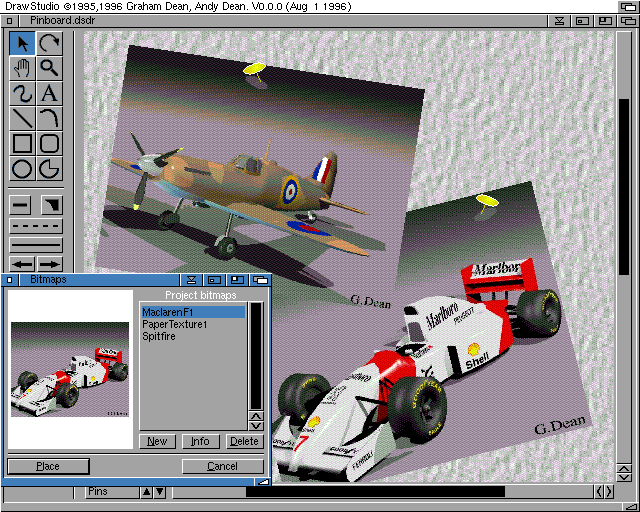Select the rotate tool
The height and width of the screenshot is (512, 640).
pyautogui.click(x=49, y=43)
